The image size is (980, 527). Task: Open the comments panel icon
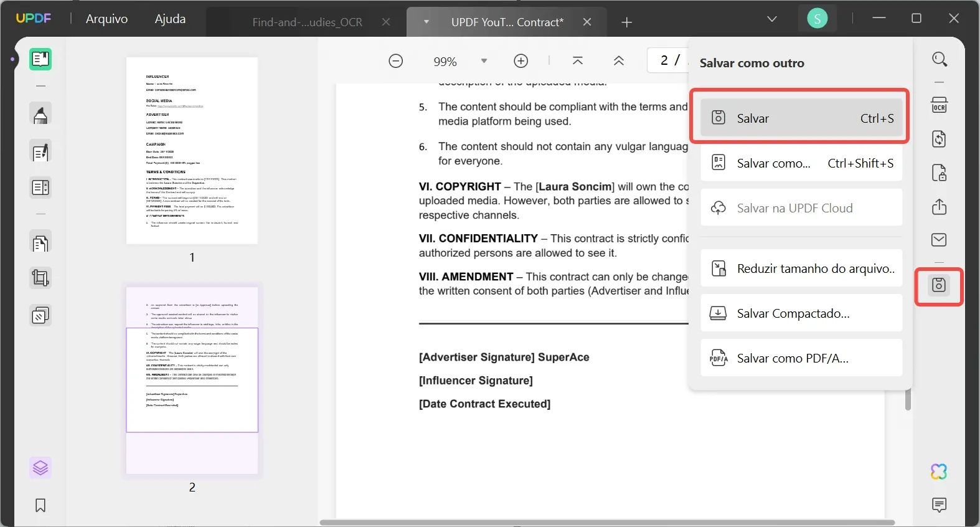pos(940,505)
